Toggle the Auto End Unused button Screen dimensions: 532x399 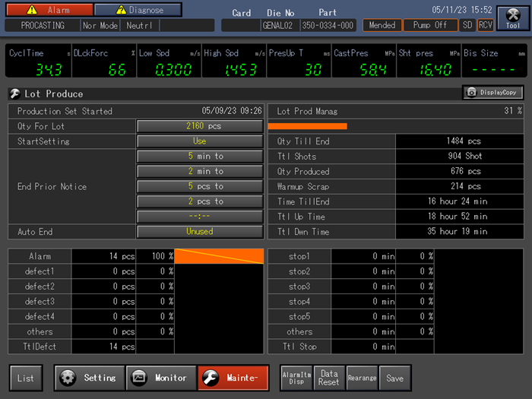tap(199, 232)
